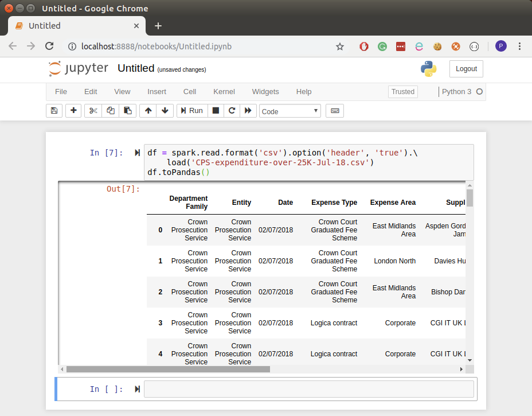Image resolution: width=532 pixels, height=416 pixels.
Task: Open Chrome's three-dot browser menu
Action: coord(519,45)
